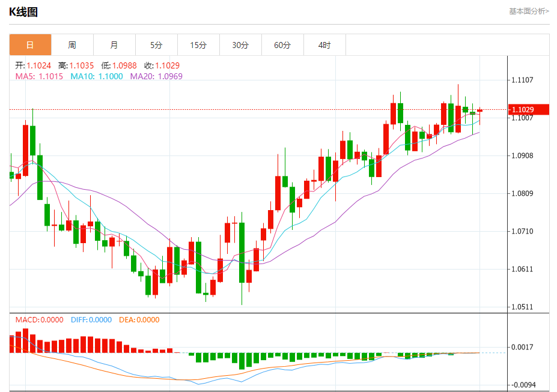Click the latest small red candlestick at chart's right edge
This screenshot has height=392, width=557.
click(480, 110)
